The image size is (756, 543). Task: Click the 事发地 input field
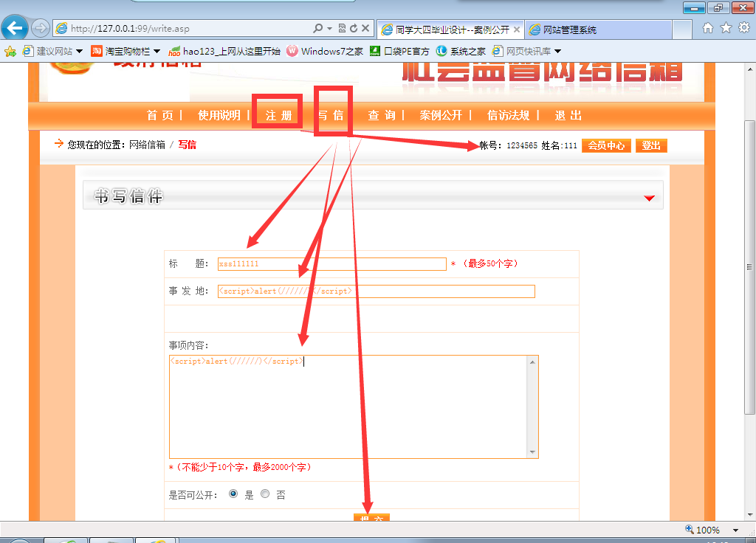376,291
